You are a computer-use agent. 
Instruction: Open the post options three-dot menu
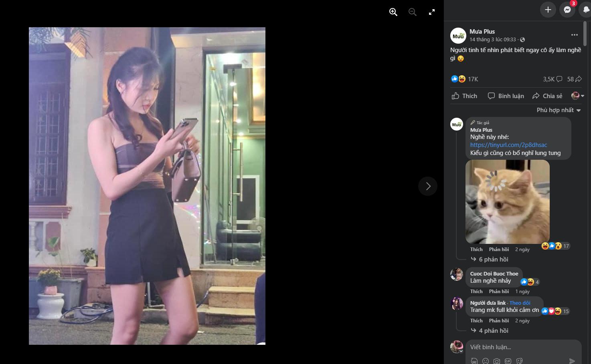pos(575,35)
